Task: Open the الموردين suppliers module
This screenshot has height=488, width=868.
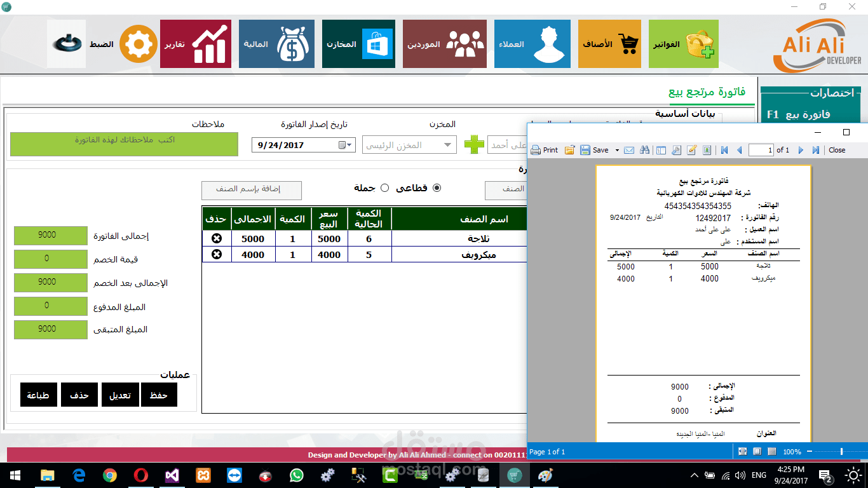Action: [x=445, y=44]
